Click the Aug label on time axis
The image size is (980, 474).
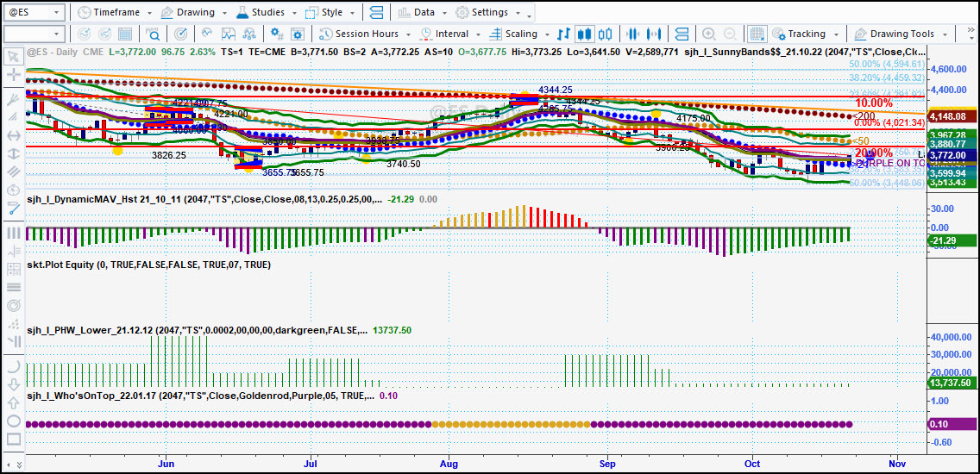[x=449, y=464]
